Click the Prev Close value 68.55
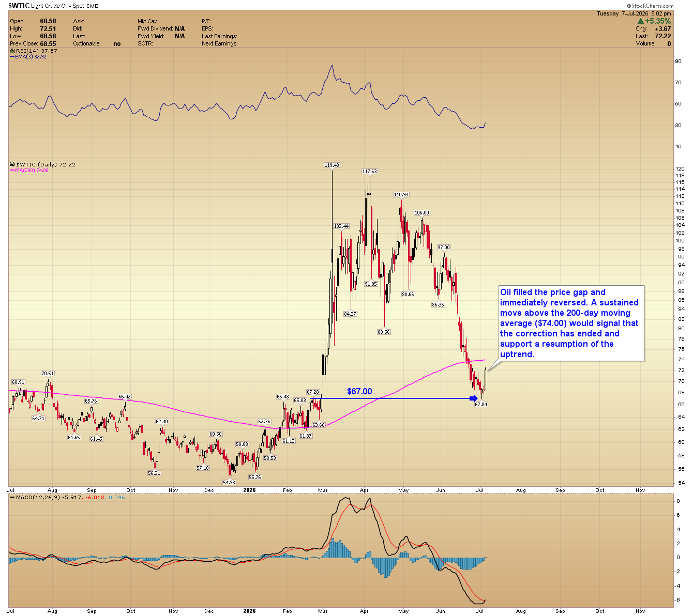Screen dimensions: 693x616 pyautogui.click(x=48, y=44)
